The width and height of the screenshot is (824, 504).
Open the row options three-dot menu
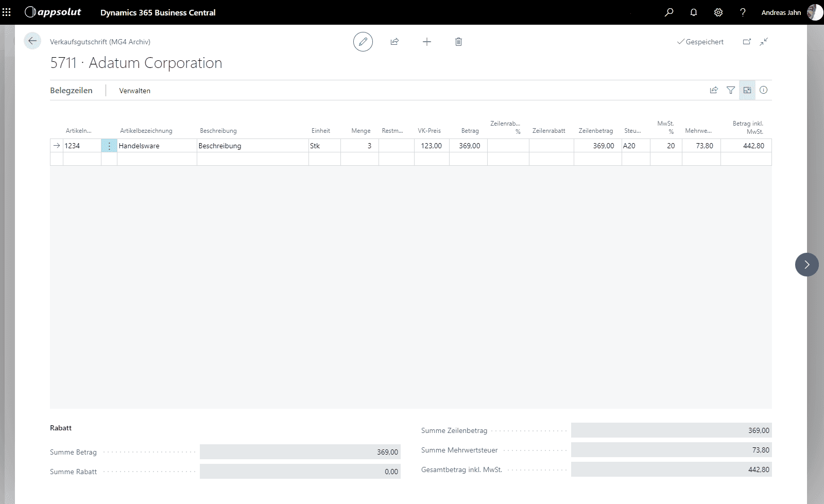click(109, 146)
